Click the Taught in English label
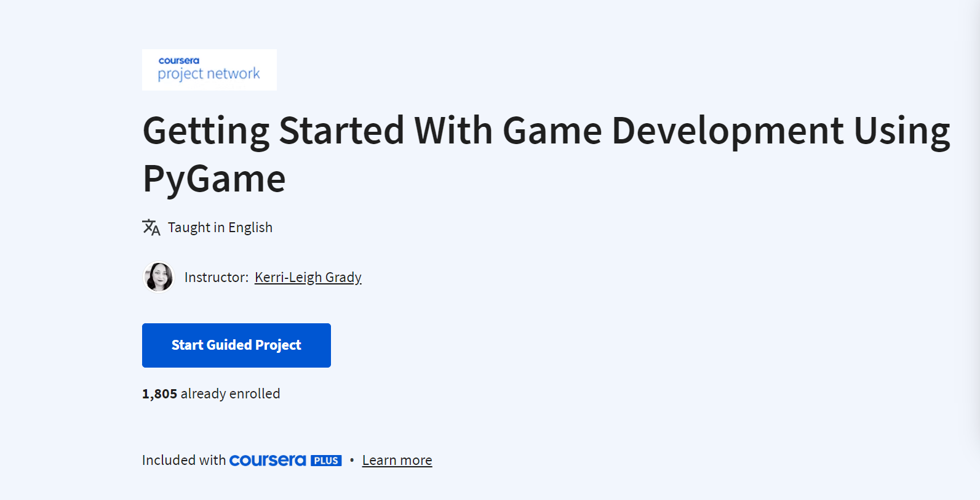 220,227
